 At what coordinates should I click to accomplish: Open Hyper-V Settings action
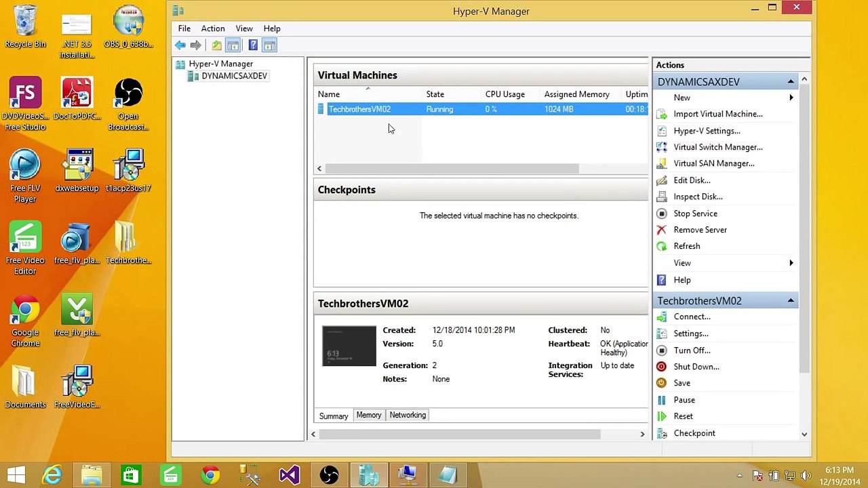pyautogui.click(x=707, y=131)
